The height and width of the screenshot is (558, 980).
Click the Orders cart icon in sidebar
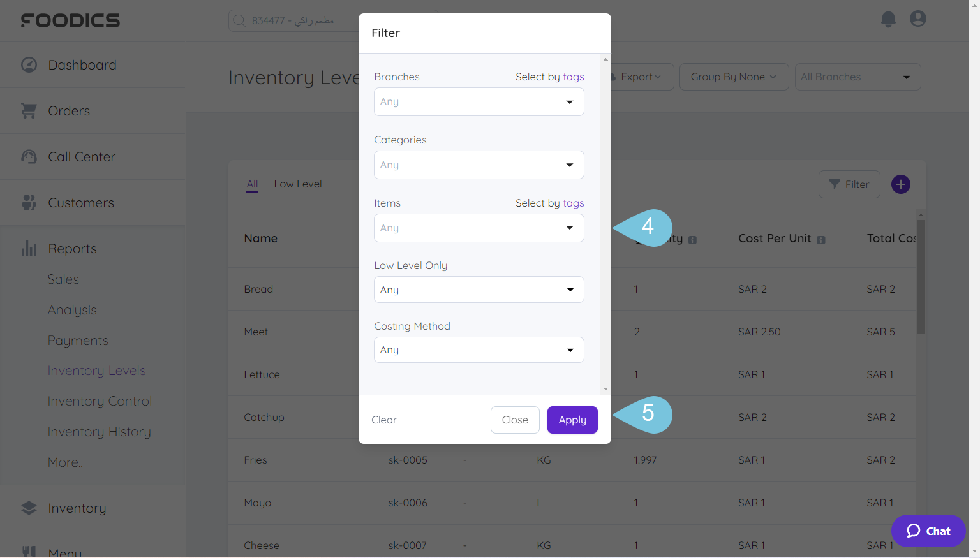point(29,110)
